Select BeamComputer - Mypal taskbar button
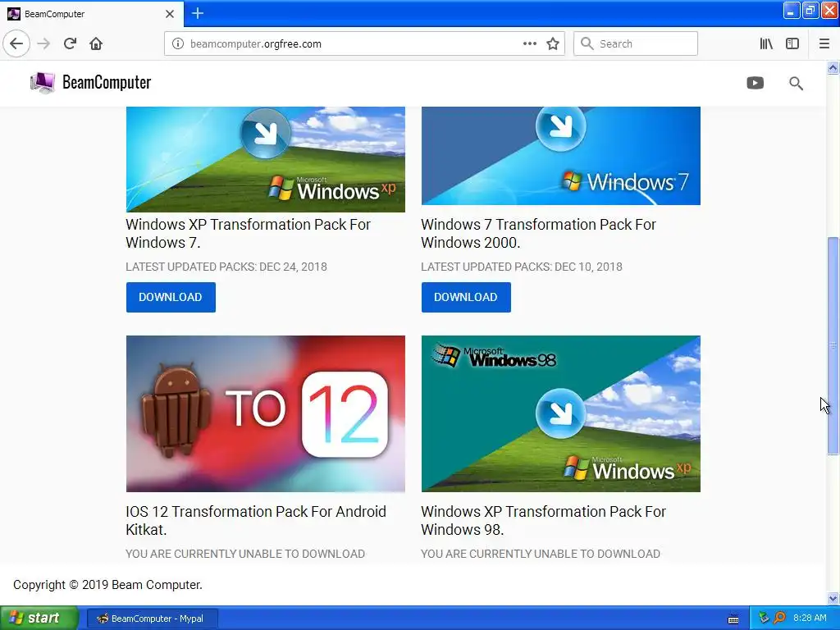Viewport: 840px width, 630px height. click(x=152, y=619)
